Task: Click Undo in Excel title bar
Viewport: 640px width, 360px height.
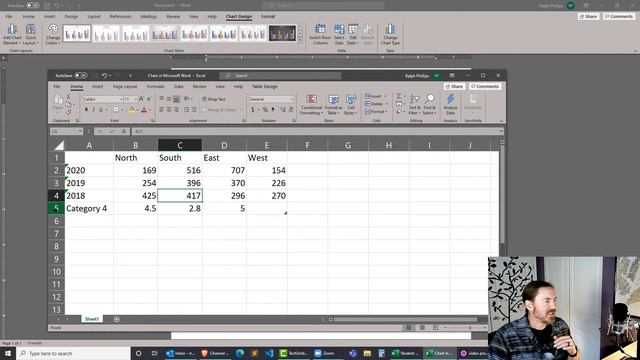Action: click(104, 76)
